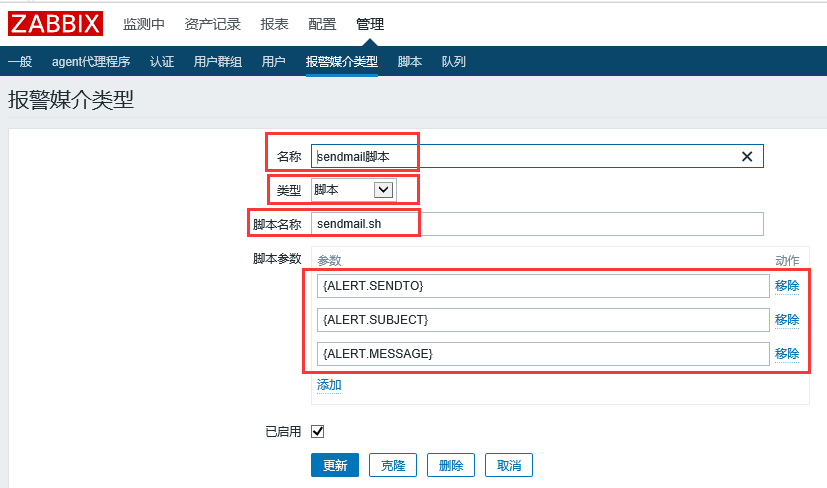Open the 配置 top menu
This screenshot has width=827, height=488.
[322, 24]
